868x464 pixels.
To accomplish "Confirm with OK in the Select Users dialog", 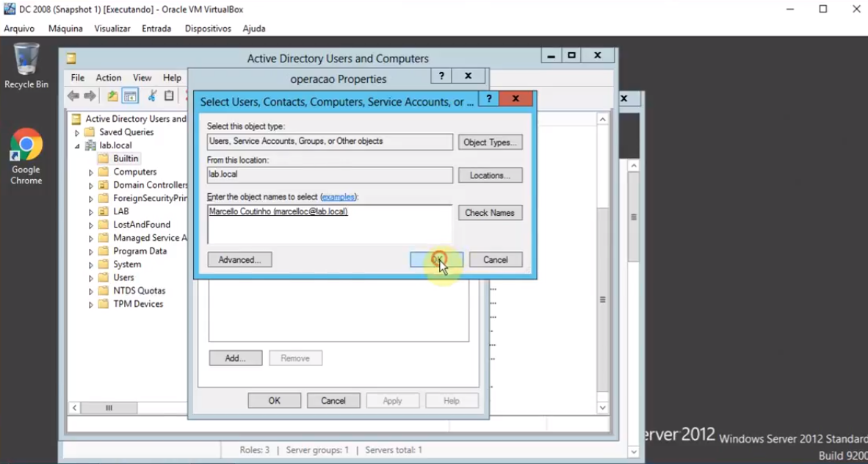I will [437, 260].
